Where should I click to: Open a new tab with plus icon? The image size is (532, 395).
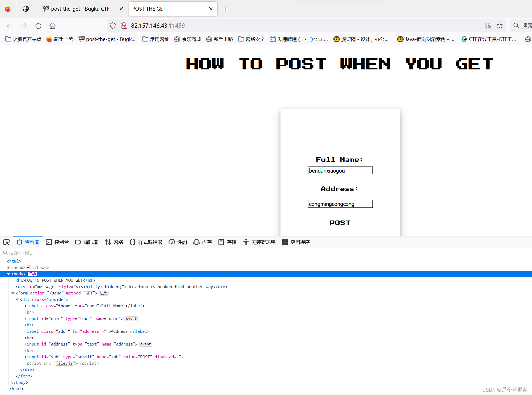(x=226, y=9)
